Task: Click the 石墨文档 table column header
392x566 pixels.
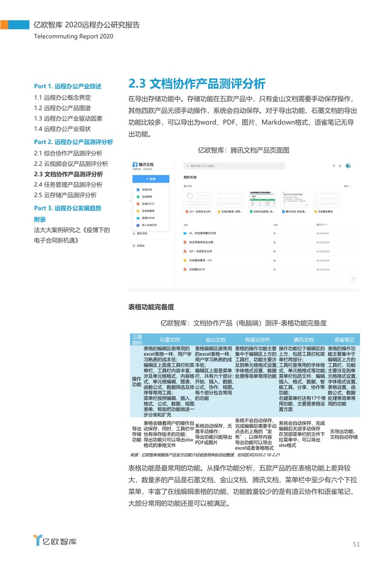Action: click(x=170, y=340)
